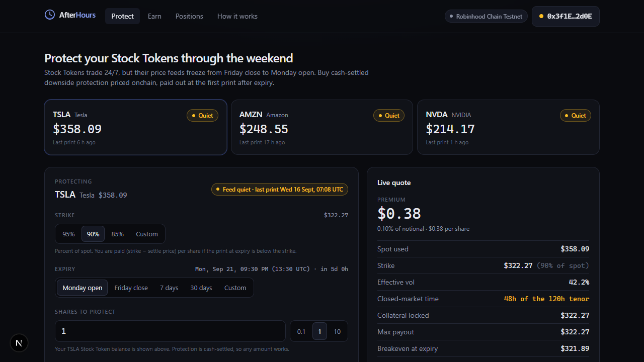Open the Earn tab
This screenshot has width=644, height=362.
click(x=154, y=16)
